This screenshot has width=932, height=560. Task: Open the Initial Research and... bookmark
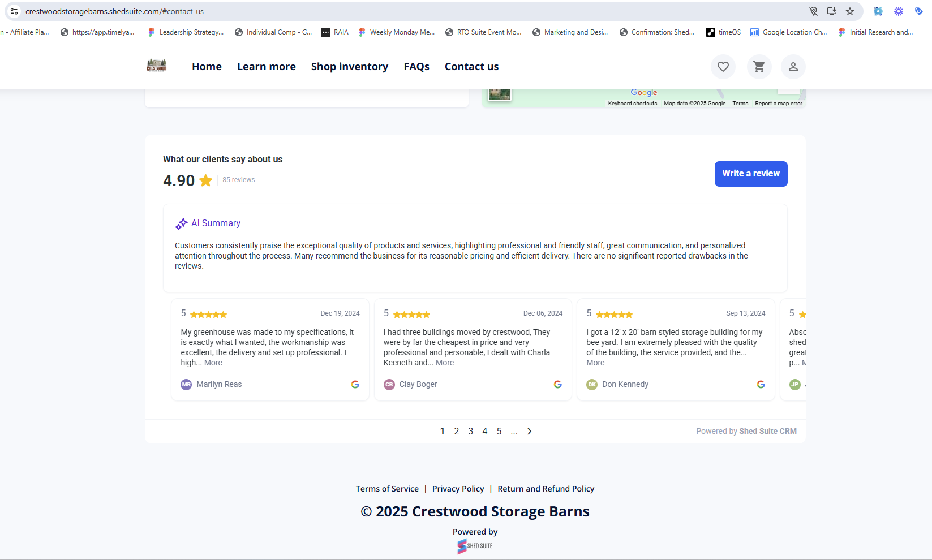coord(875,32)
